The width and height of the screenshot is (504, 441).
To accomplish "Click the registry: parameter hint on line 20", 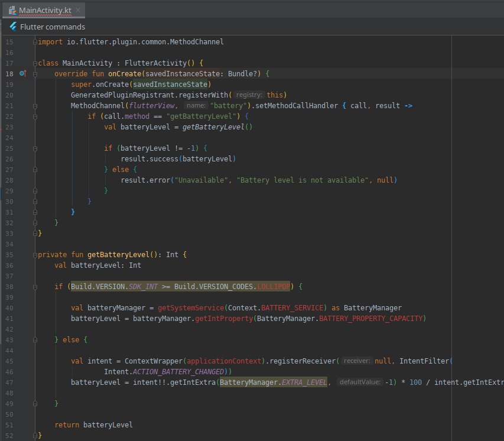I will click(x=249, y=95).
